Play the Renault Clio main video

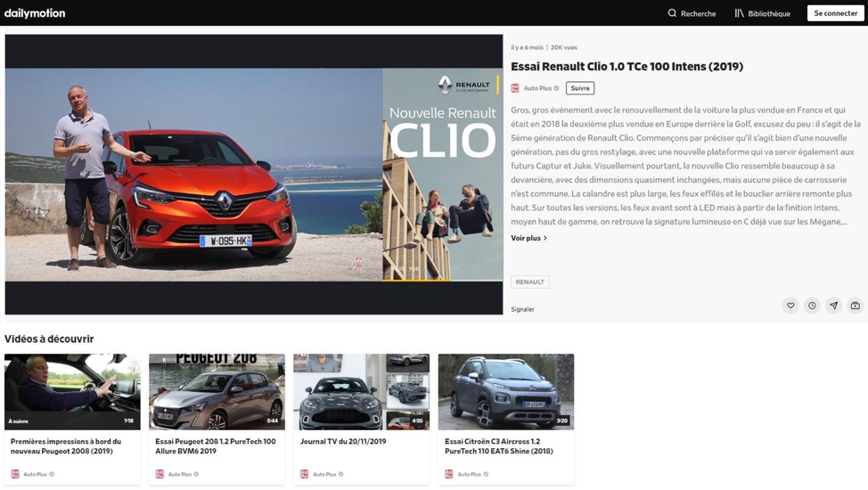pyautogui.click(x=193, y=175)
